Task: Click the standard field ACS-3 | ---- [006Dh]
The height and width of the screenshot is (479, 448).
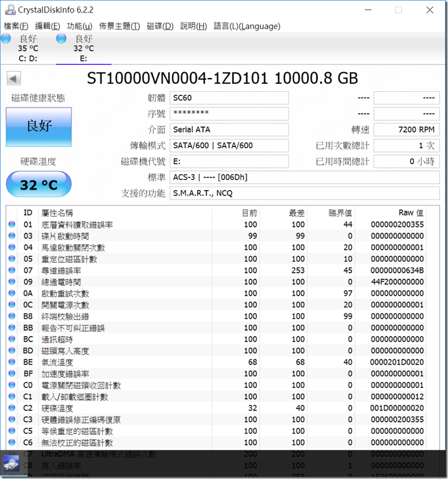Action: (x=304, y=178)
